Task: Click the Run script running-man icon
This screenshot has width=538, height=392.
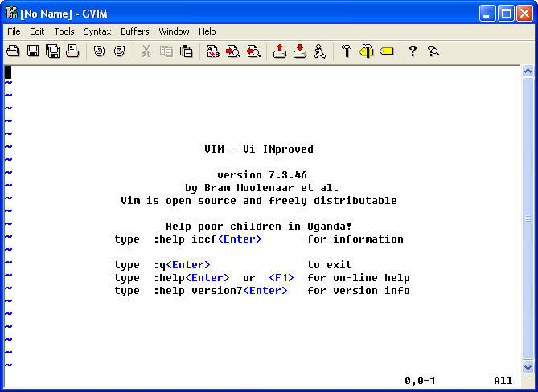Action: point(320,51)
